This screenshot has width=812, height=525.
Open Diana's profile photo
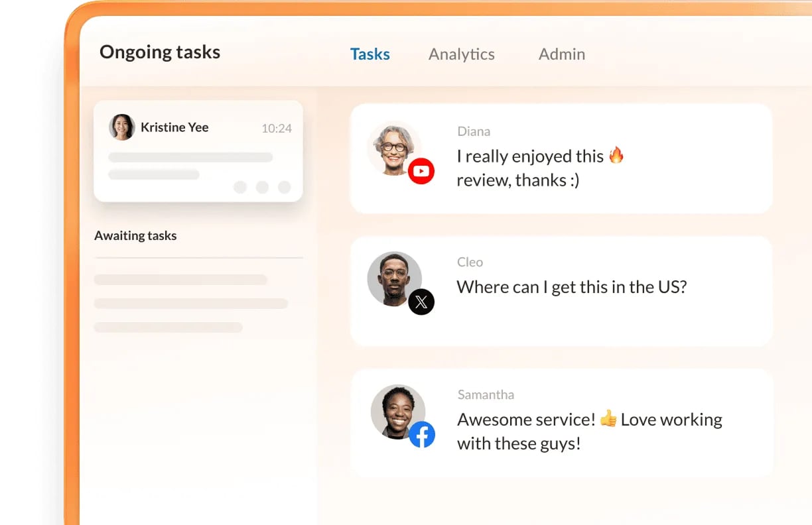tap(394, 148)
